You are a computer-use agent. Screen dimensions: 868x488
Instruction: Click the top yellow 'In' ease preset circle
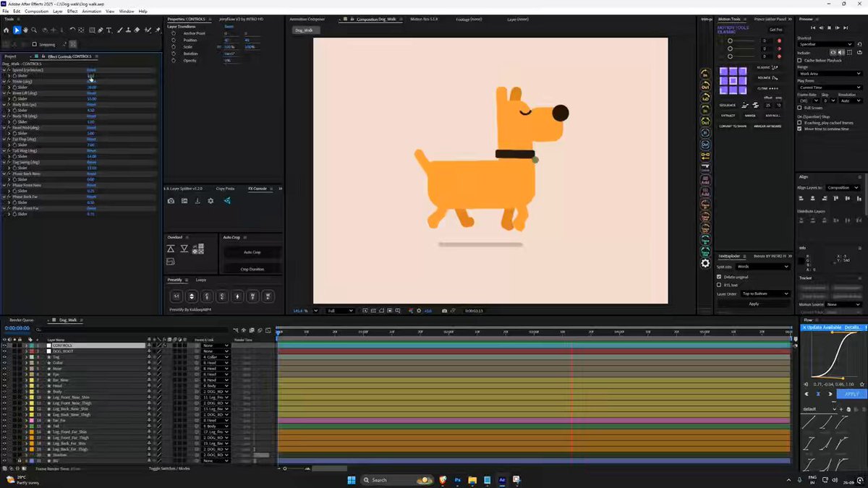(705, 73)
